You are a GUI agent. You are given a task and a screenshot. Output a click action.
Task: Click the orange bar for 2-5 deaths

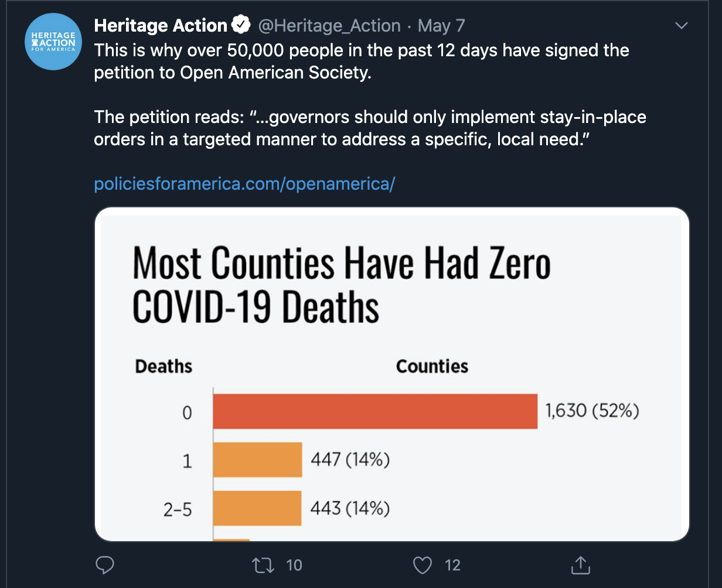pyautogui.click(x=257, y=508)
